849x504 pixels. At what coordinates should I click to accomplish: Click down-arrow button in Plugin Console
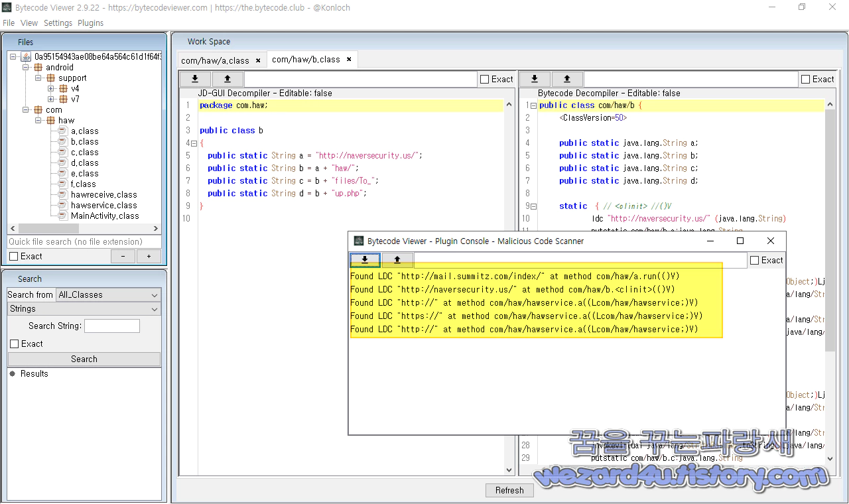[x=365, y=260]
